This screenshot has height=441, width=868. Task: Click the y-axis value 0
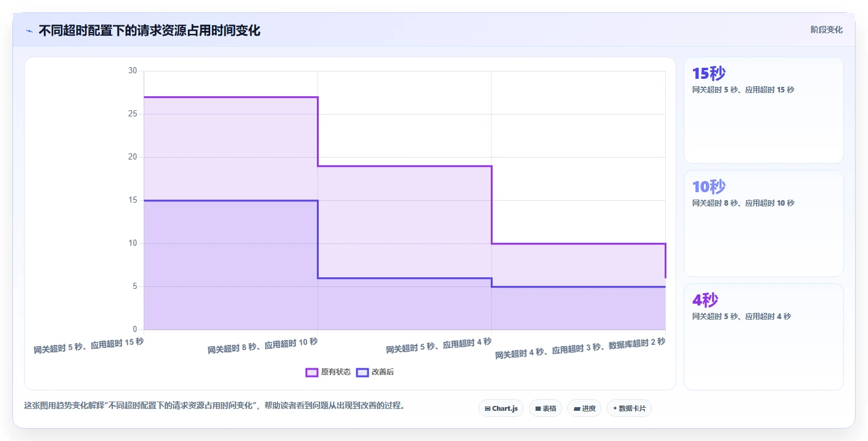[135, 330]
